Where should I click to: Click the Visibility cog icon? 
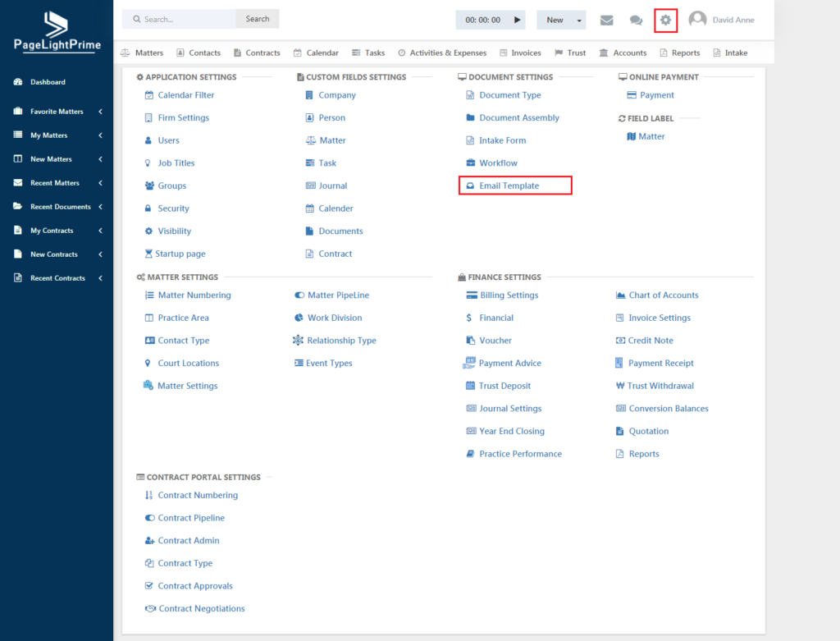click(x=149, y=231)
